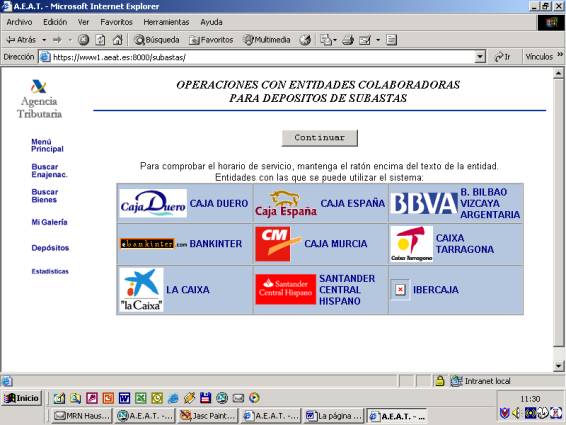Open the Edición menu
566x425 pixels.
click(55, 22)
